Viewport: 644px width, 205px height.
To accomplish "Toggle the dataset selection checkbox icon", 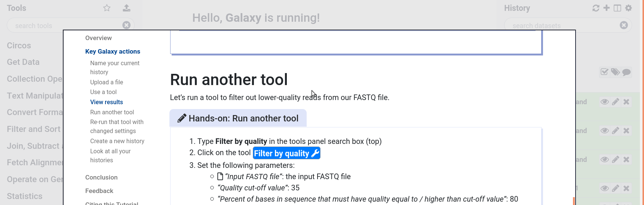I will pyautogui.click(x=604, y=72).
